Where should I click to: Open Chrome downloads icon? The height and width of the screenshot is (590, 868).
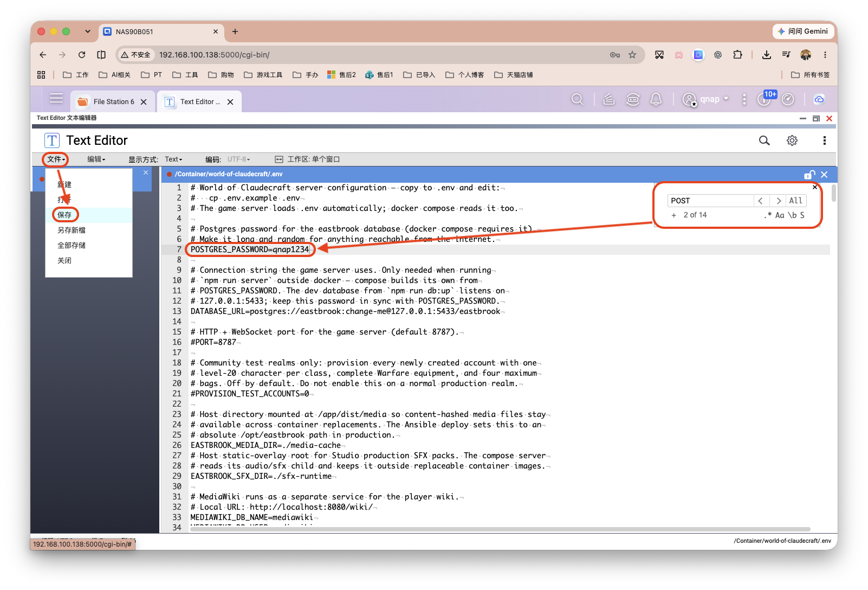pos(767,55)
